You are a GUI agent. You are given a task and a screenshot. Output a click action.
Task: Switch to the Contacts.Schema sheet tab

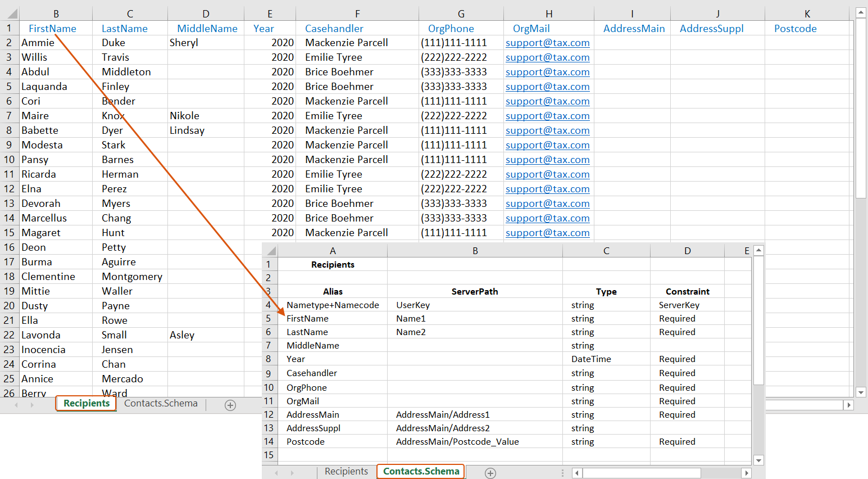tap(161, 403)
